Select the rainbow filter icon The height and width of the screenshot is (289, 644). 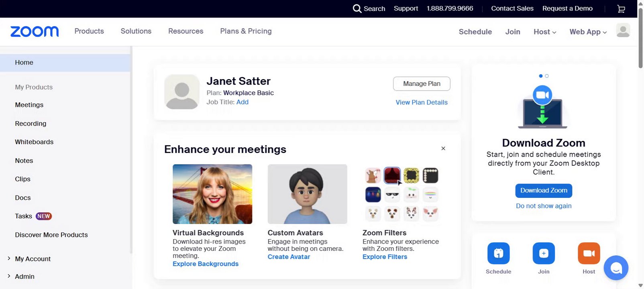click(x=430, y=195)
